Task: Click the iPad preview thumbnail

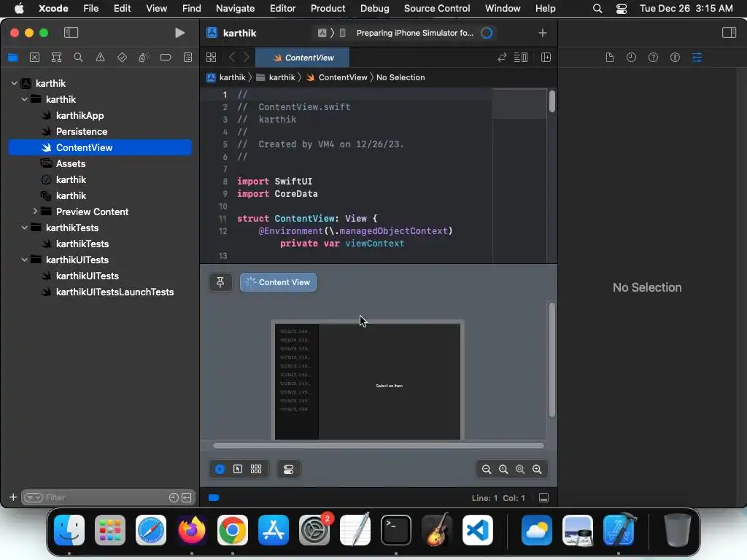Action: tap(368, 381)
